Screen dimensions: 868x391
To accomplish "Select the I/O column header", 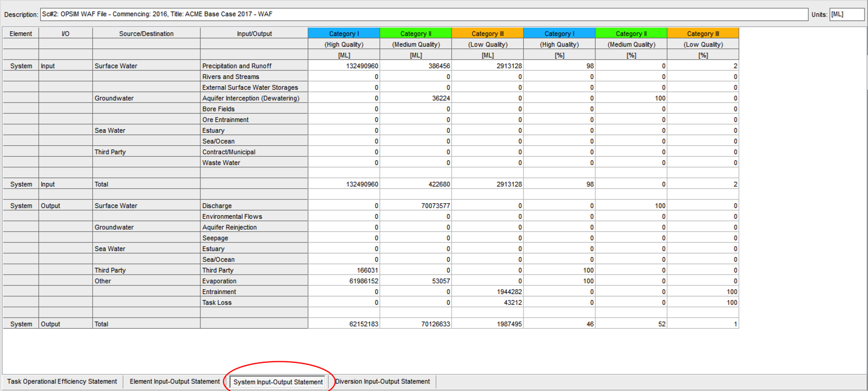I will 66,34.
